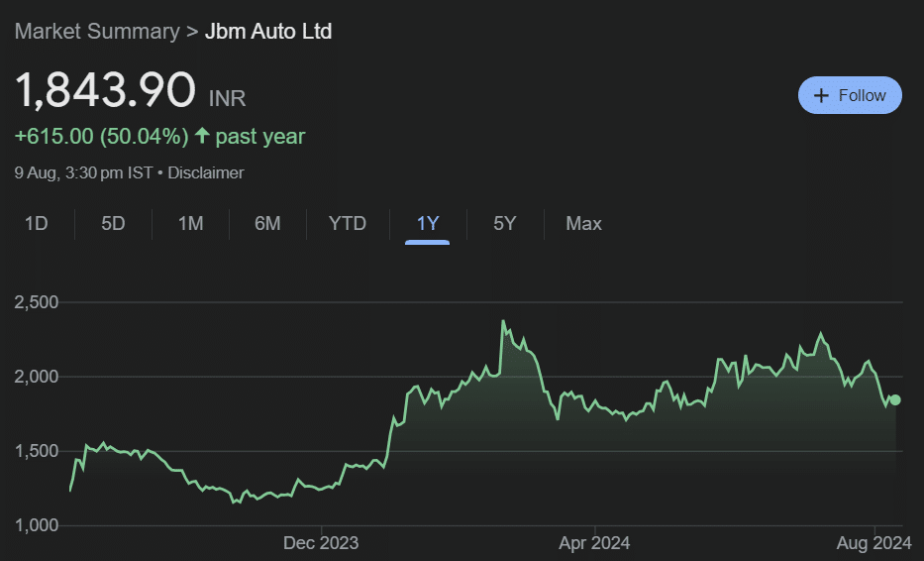Click the 9 Aug, 3:30 pm IST timestamp

tap(83, 172)
